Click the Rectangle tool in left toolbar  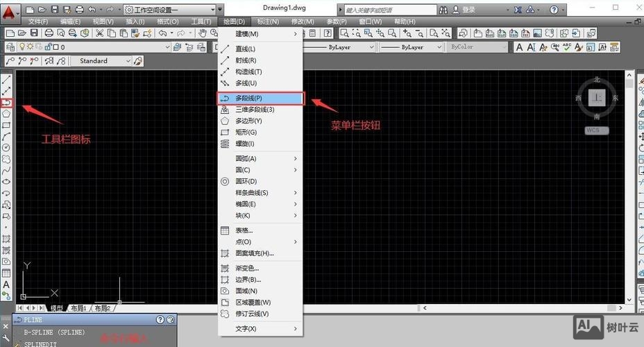(x=6, y=126)
